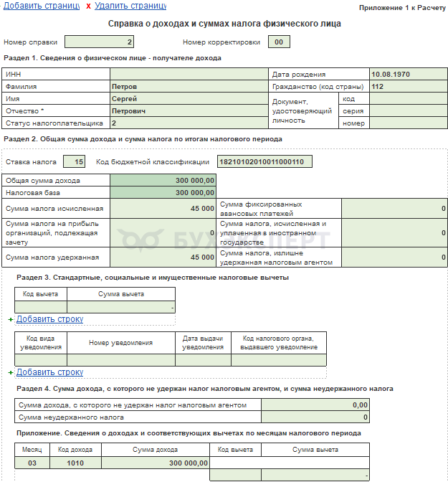
Task: Click empty 'Номер уведомления' cell
Action: coord(121,360)
